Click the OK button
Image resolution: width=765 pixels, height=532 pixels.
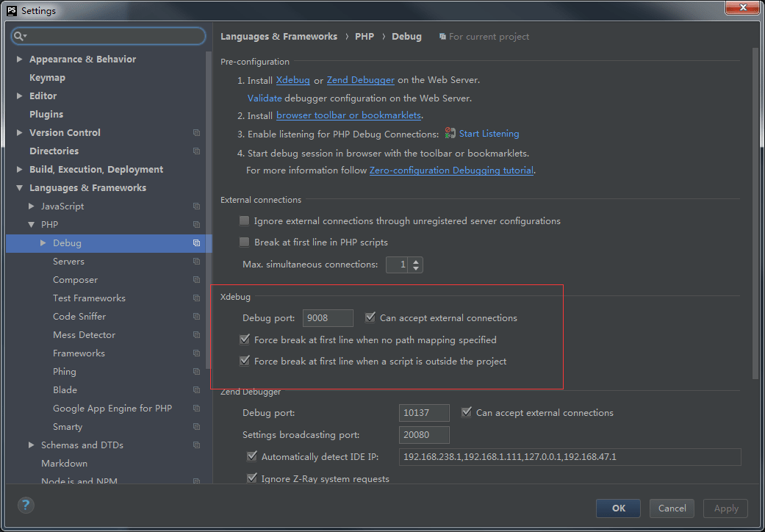pos(618,508)
